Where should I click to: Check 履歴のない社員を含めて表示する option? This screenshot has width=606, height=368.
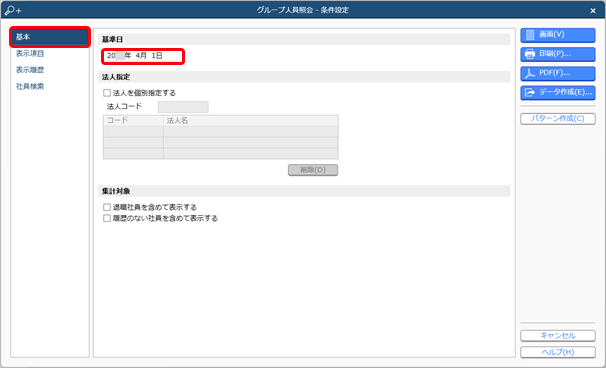(x=107, y=219)
